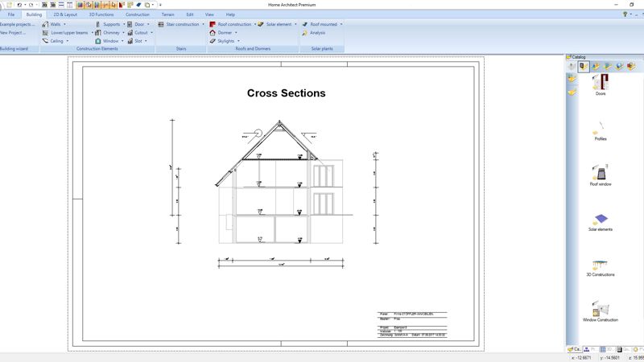Screen dimensions: 644x362
Task: Select the Lower/upper beams tool icon
Action: [x=45, y=32]
